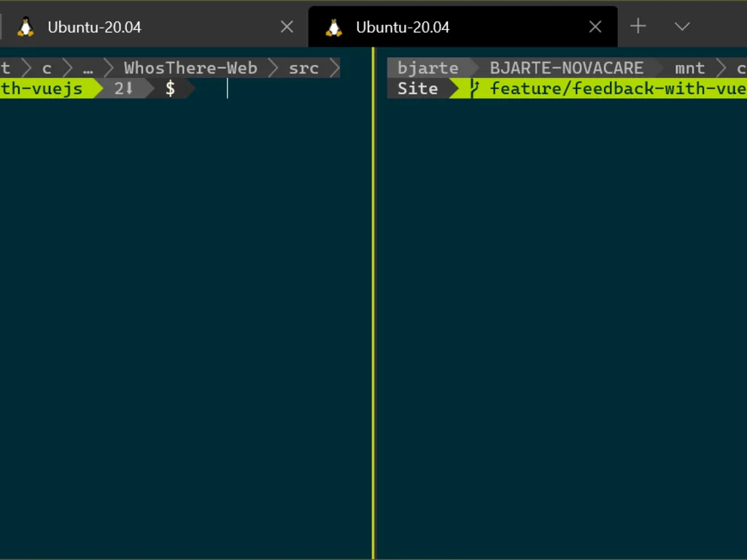The width and height of the screenshot is (747, 560).
Task: Click the penguin icon on first tab
Action: click(x=26, y=27)
